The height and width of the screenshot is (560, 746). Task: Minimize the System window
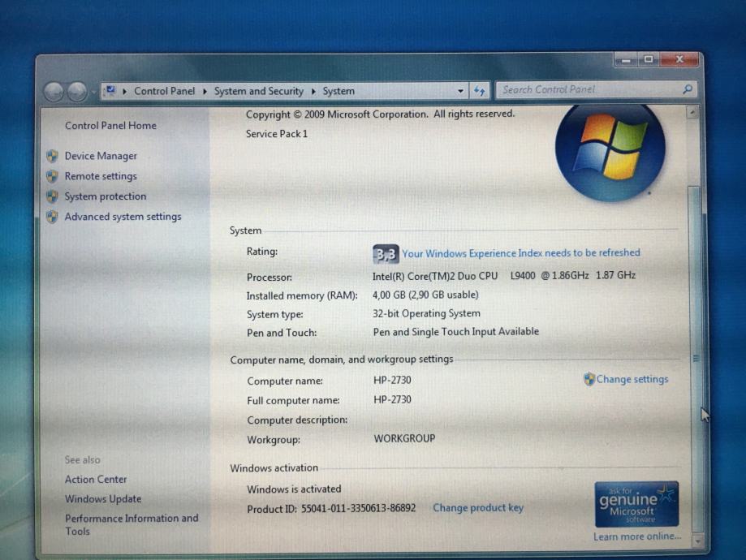click(626, 60)
